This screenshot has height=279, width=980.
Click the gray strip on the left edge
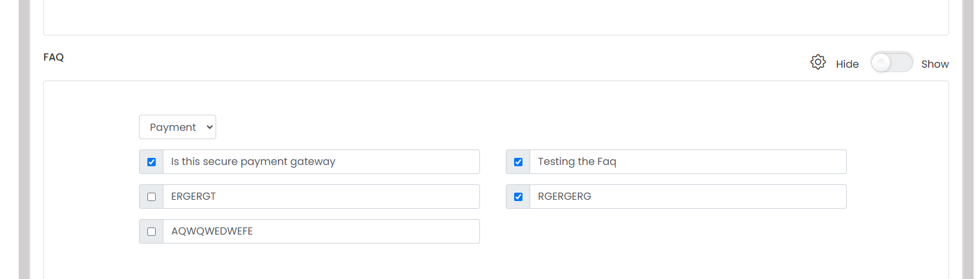[x=24, y=139]
